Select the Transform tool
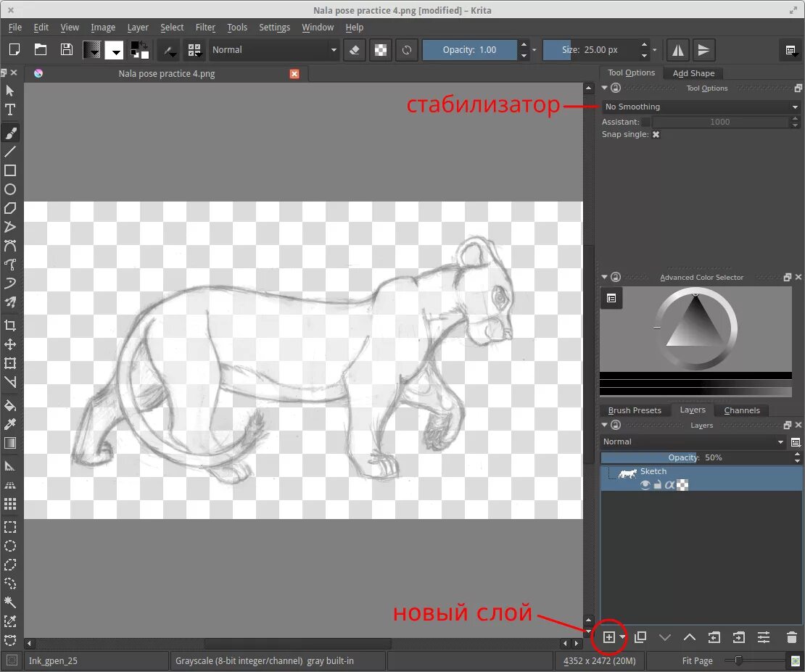805x672 pixels. (9, 363)
